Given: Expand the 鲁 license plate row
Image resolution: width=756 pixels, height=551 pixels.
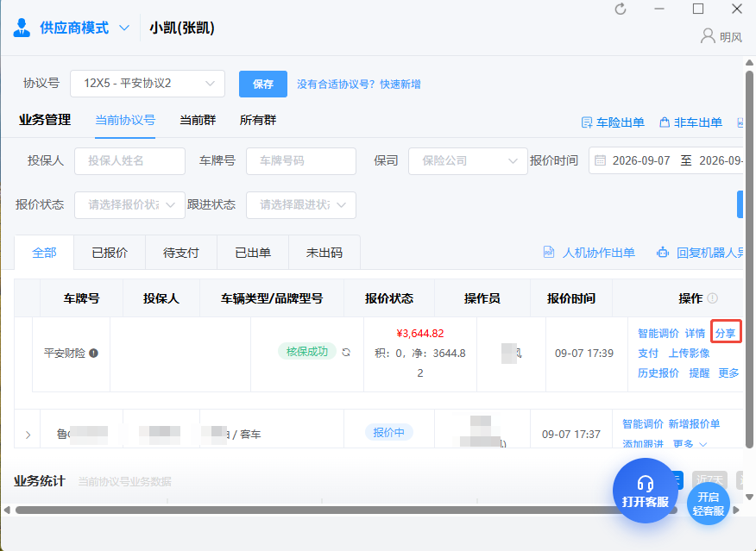Looking at the screenshot, I should pyautogui.click(x=28, y=435).
